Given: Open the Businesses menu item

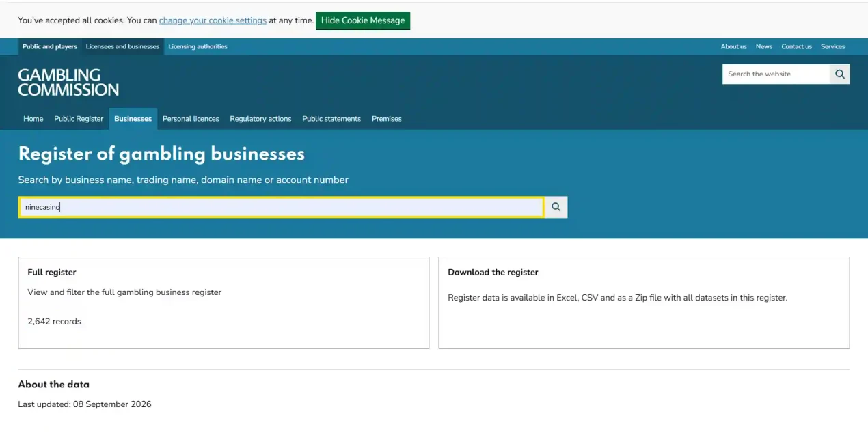Looking at the screenshot, I should [133, 119].
